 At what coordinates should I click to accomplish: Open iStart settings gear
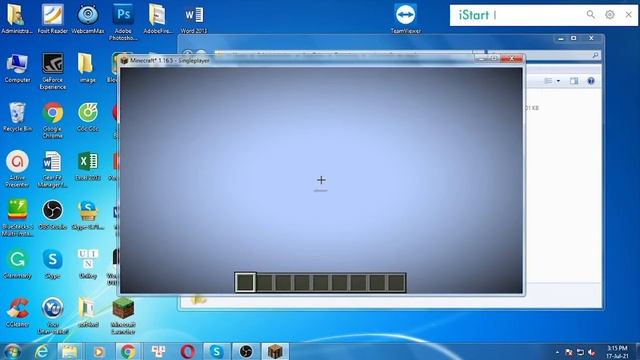click(x=610, y=15)
